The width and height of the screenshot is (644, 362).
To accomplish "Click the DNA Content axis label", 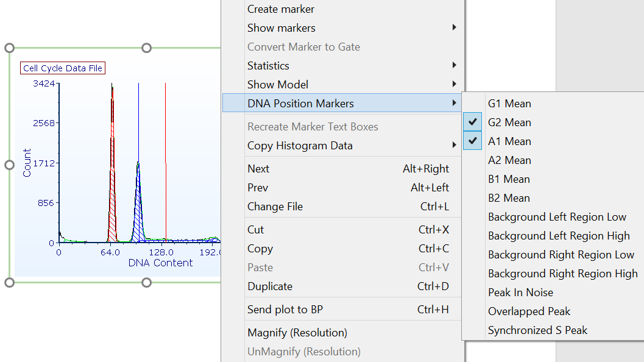I will click(160, 263).
